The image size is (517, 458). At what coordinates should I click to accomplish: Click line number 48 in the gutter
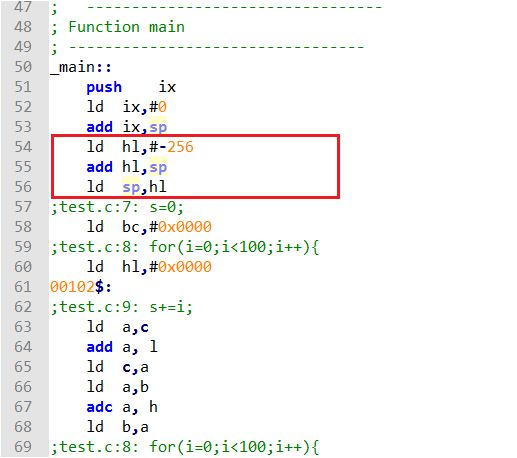[x=23, y=27]
